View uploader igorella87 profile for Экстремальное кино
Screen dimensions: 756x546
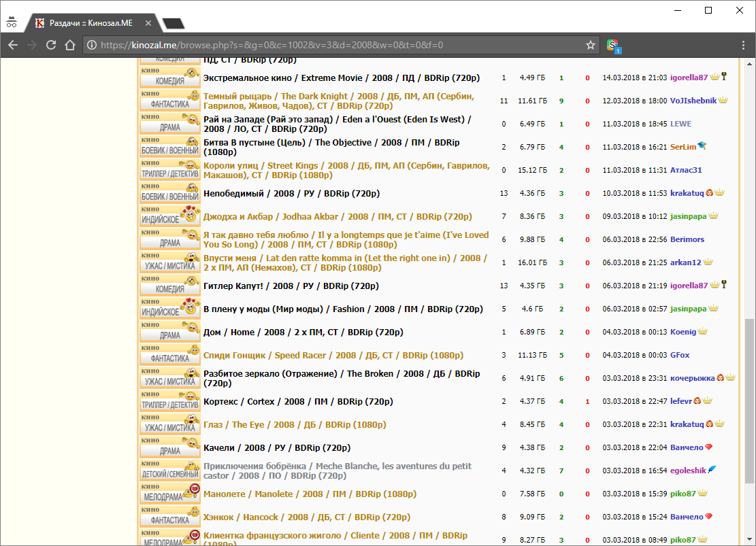click(689, 78)
